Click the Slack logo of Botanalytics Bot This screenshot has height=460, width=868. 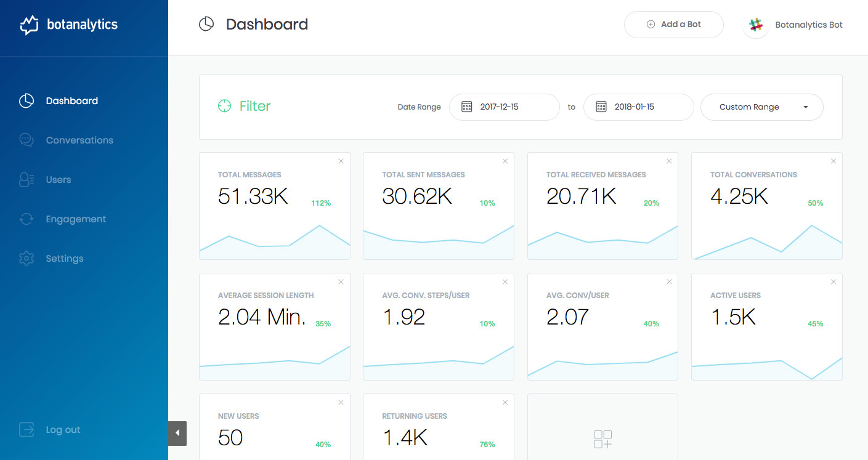click(756, 25)
